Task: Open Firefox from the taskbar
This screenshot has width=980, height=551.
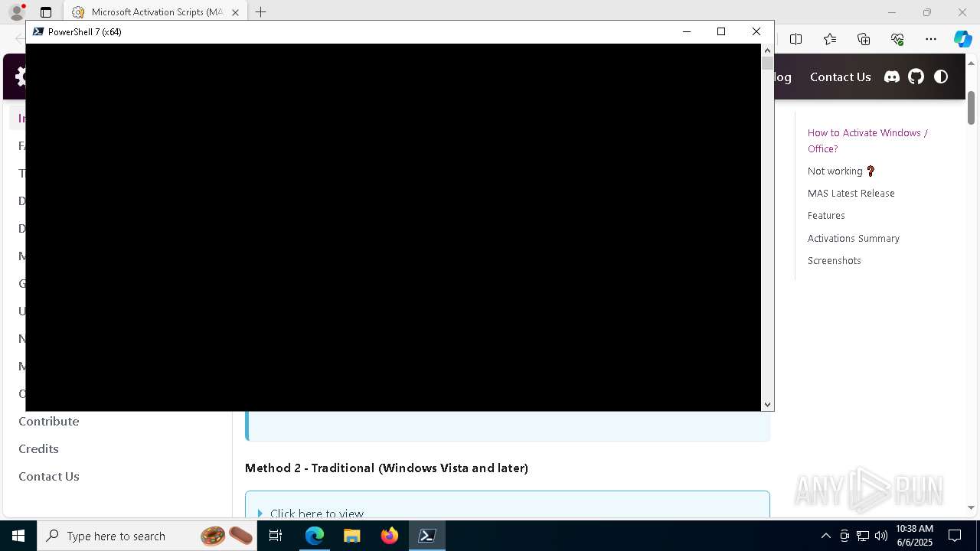Action: click(x=390, y=536)
